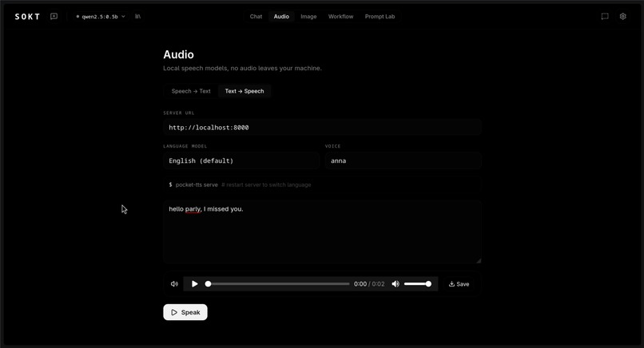The image size is (644, 348).
Task: Open new chat icon next to SOKT
Action: click(x=54, y=17)
